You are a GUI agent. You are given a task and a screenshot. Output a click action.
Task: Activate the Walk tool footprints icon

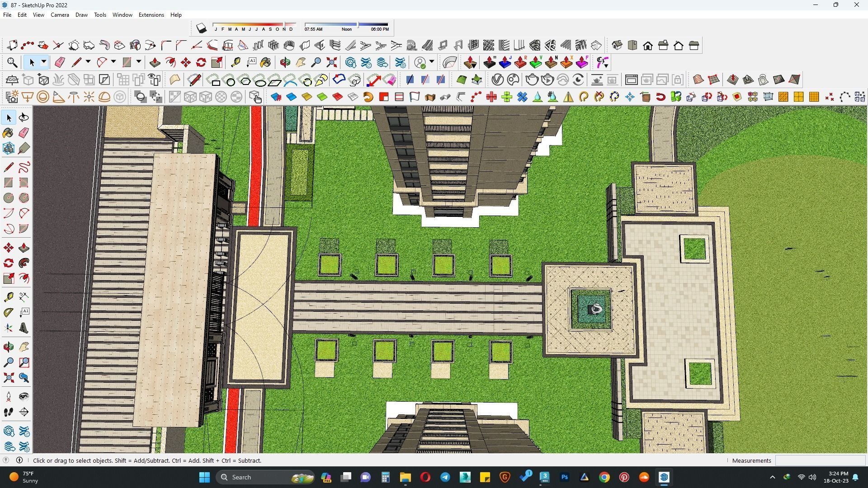pyautogui.click(x=8, y=412)
